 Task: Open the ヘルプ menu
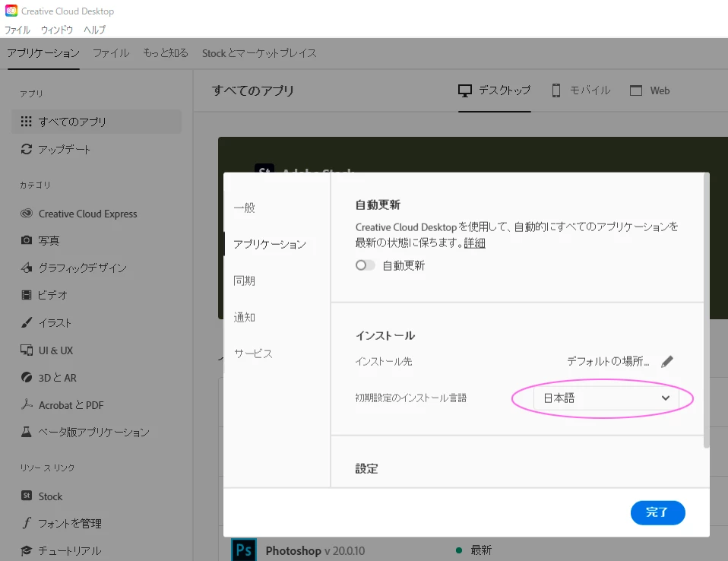point(95,30)
